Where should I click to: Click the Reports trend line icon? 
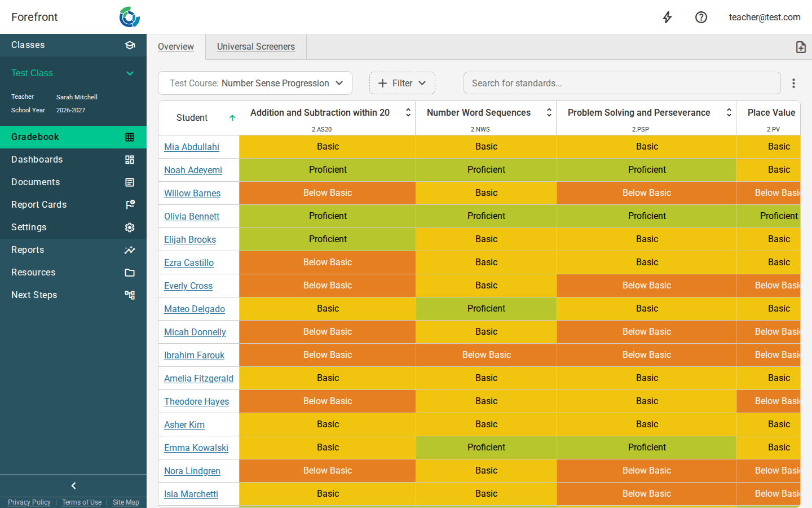(x=130, y=250)
